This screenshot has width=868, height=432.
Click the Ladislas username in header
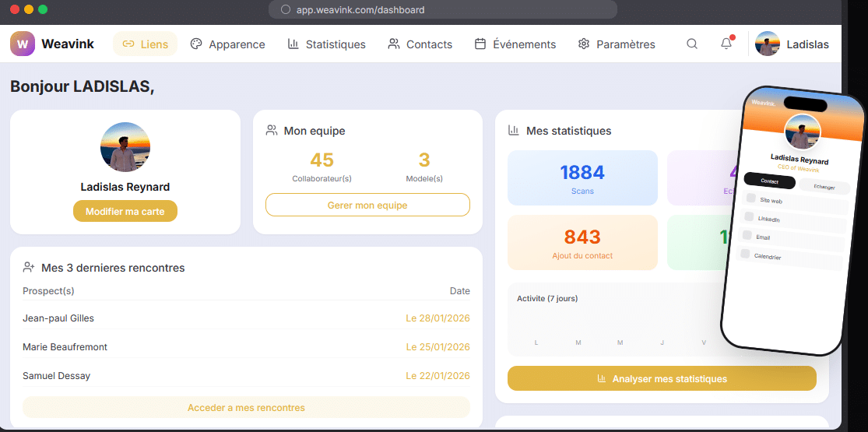pyautogui.click(x=807, y=44)
